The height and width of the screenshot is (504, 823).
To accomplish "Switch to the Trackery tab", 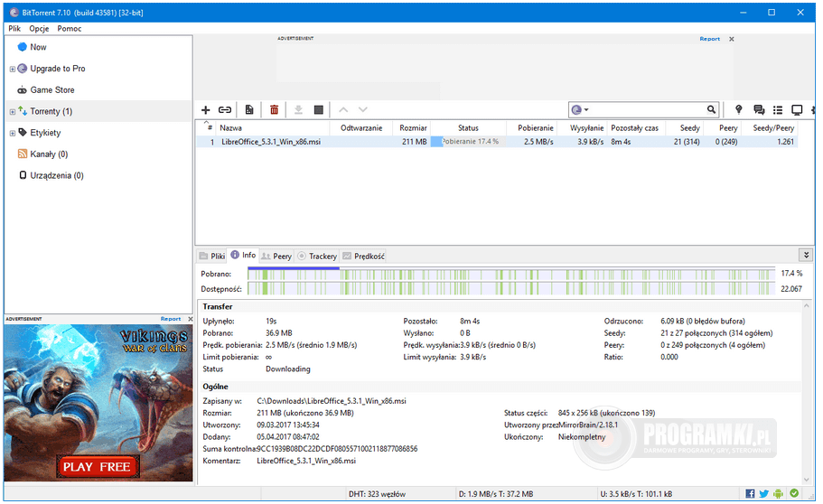I will point(317,256).
